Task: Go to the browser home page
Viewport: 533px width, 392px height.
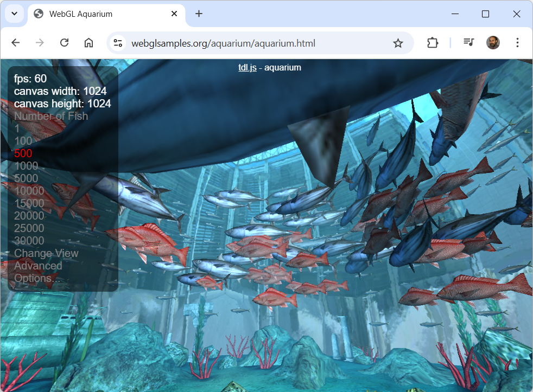Action: pyautogui.click(x=88, y=43)
